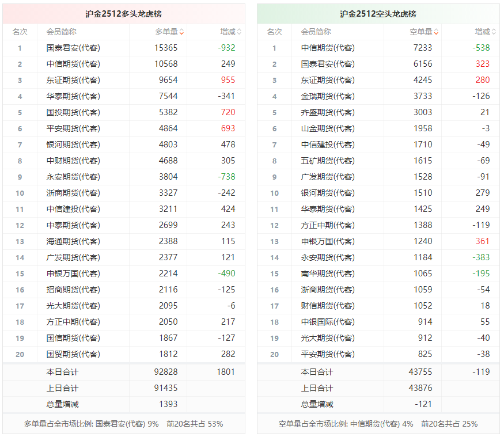This screenshot has height=437, width=504.
Task: Click short change value 361
Action: pos(483,241)
